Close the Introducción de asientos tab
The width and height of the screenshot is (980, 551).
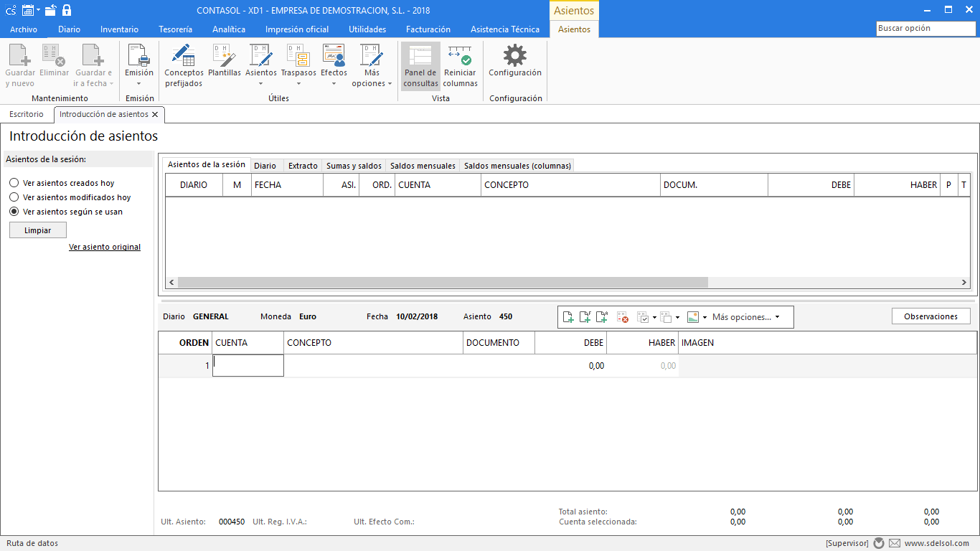tap(155, 114)
